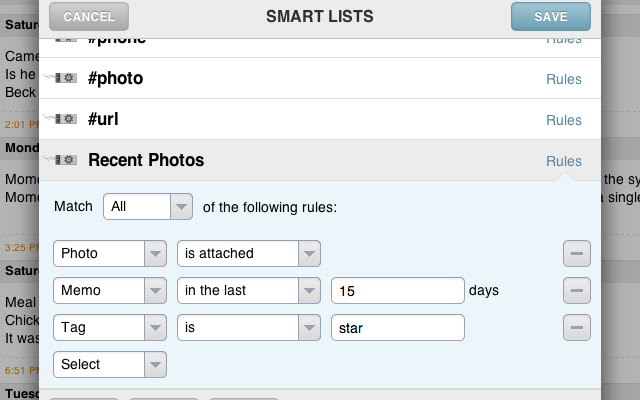Click the smart list icon beside #url

[66, 119]
